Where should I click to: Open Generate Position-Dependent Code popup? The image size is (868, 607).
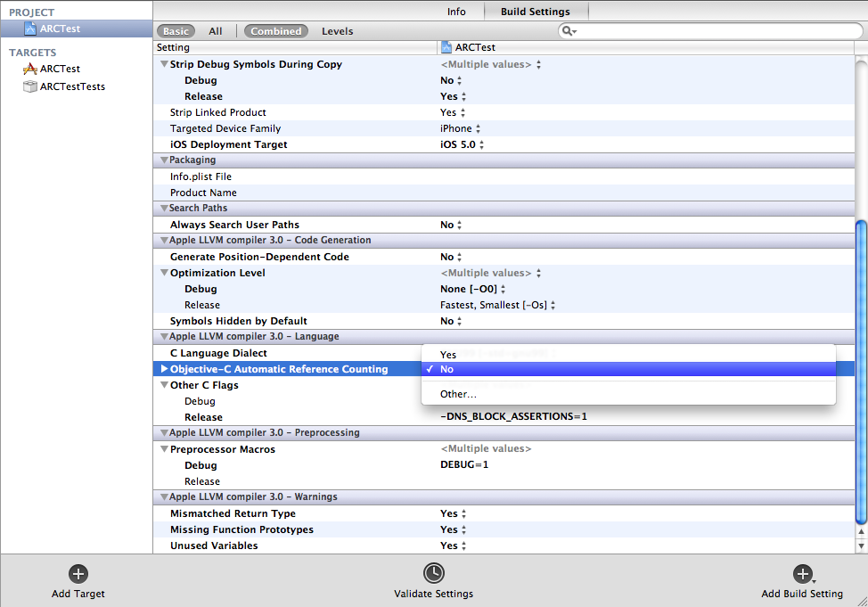pyautogui.click(x=451, y=257)
